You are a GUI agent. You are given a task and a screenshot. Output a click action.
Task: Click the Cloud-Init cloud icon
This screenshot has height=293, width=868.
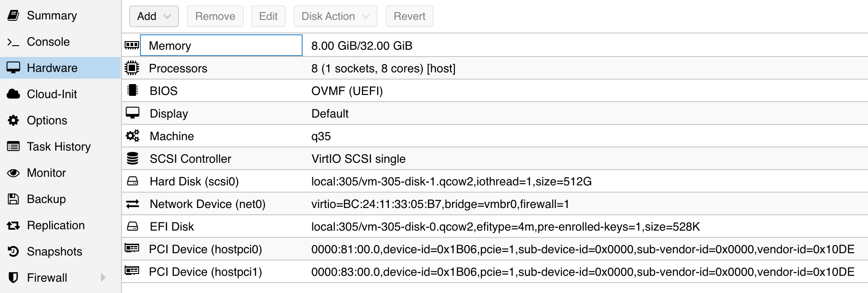click(x=14, y=94)
